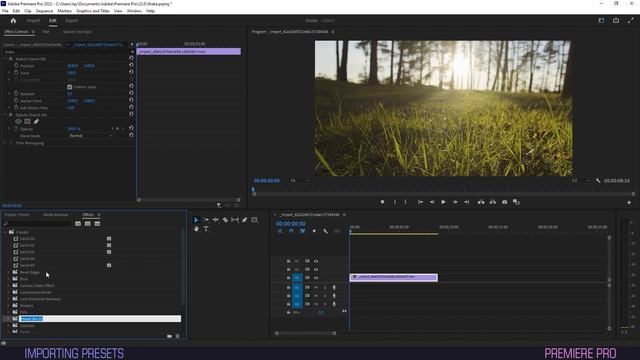Open the Button Editor plus icon
640x360 pixels.
click(x=629, y=202)
